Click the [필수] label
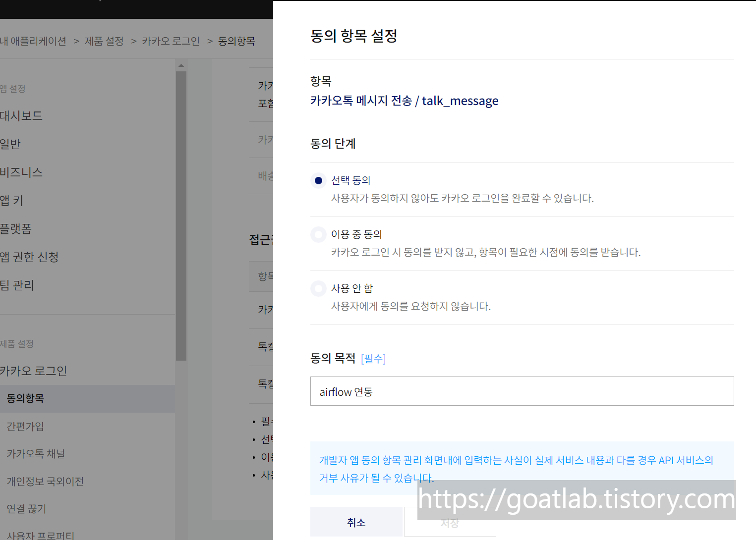Screen dimensions: 756x540 coord(373,359)
